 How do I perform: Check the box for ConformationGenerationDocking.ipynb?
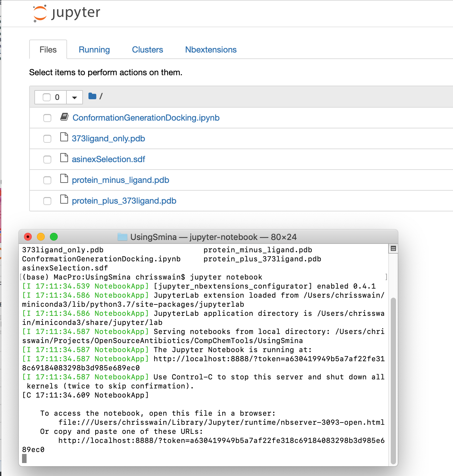point(47,118)
